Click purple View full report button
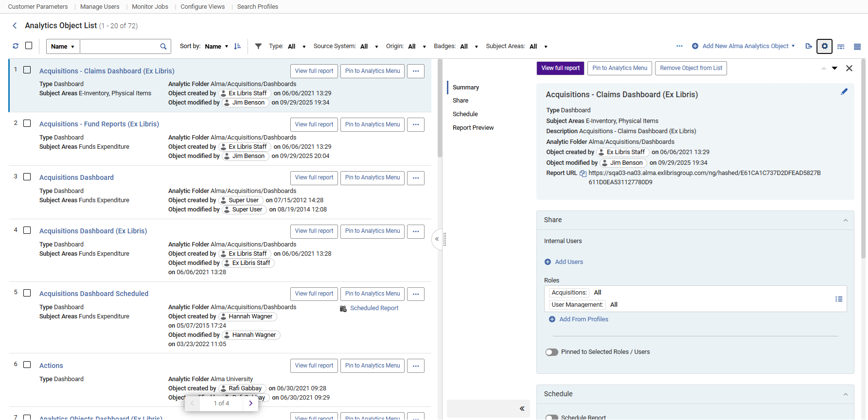Screen dimensions: 868x420 (x=561, y=68)
